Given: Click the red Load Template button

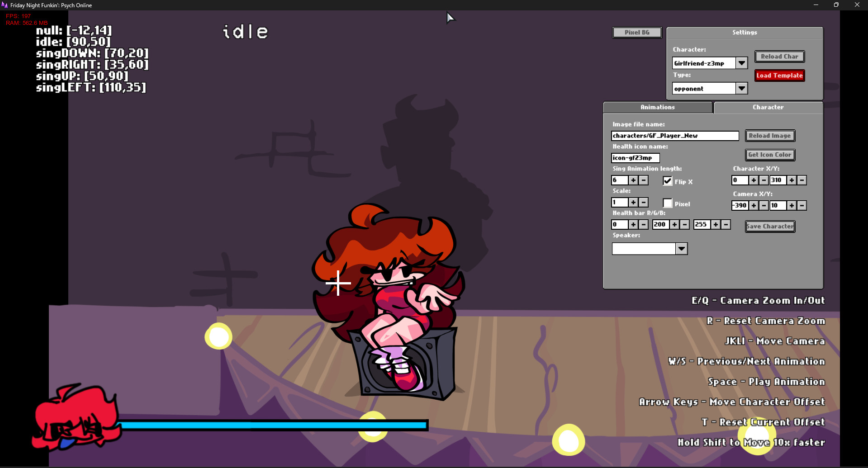Looking at the screenshot, I should [x=779, y=76].
